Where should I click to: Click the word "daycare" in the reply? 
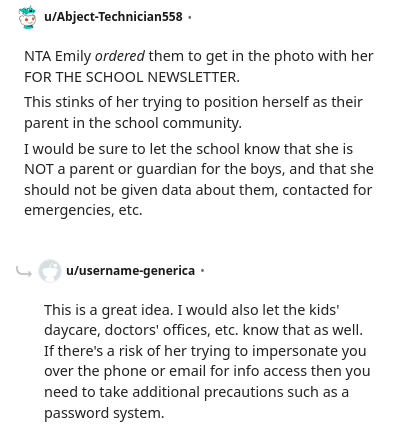72,330
